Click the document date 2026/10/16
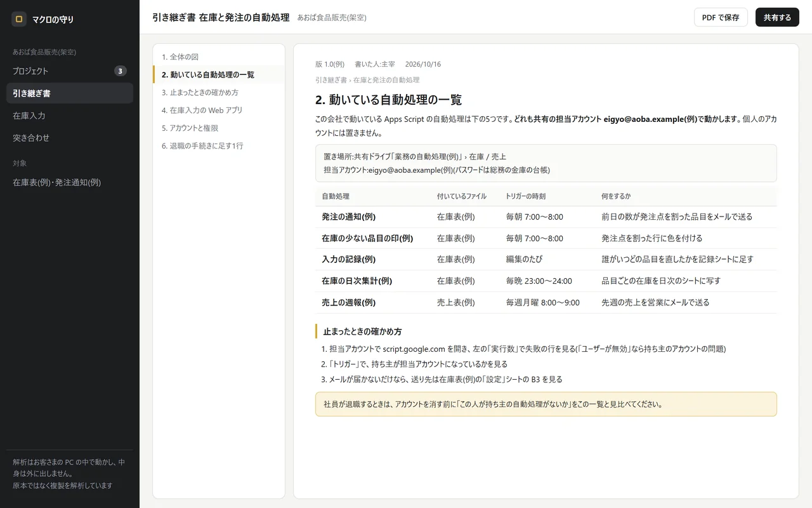This screenshot has width=812, height=508. tap(423, 64)
